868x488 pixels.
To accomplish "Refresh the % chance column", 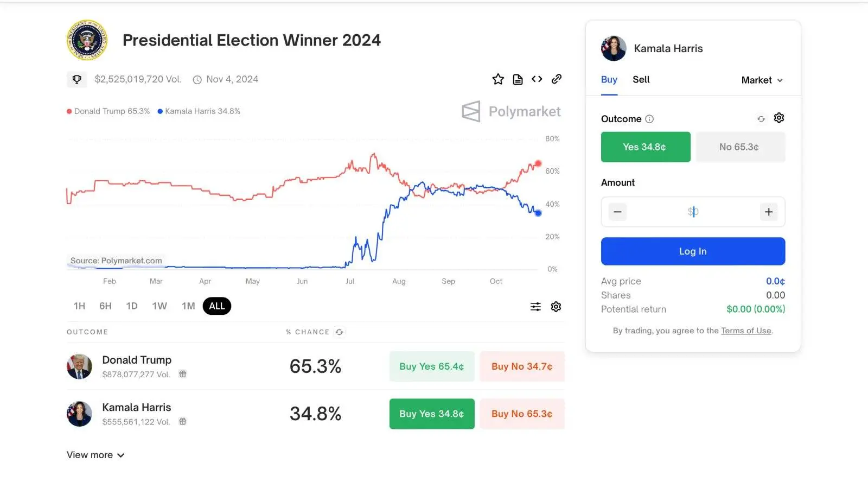I will 340,332.
